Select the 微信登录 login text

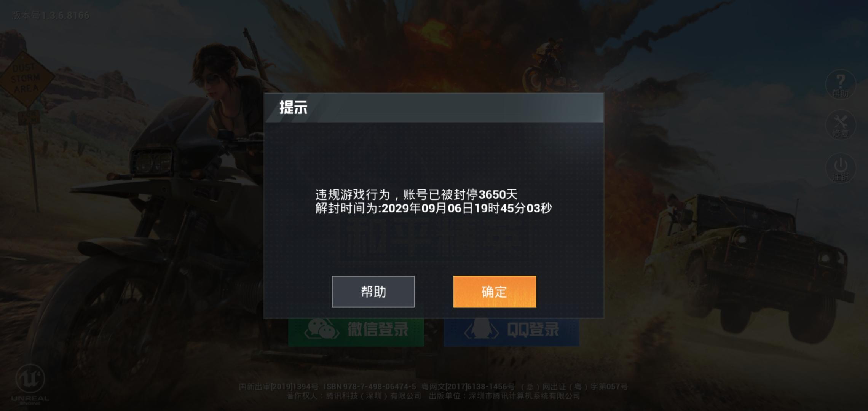pos(378,330)
